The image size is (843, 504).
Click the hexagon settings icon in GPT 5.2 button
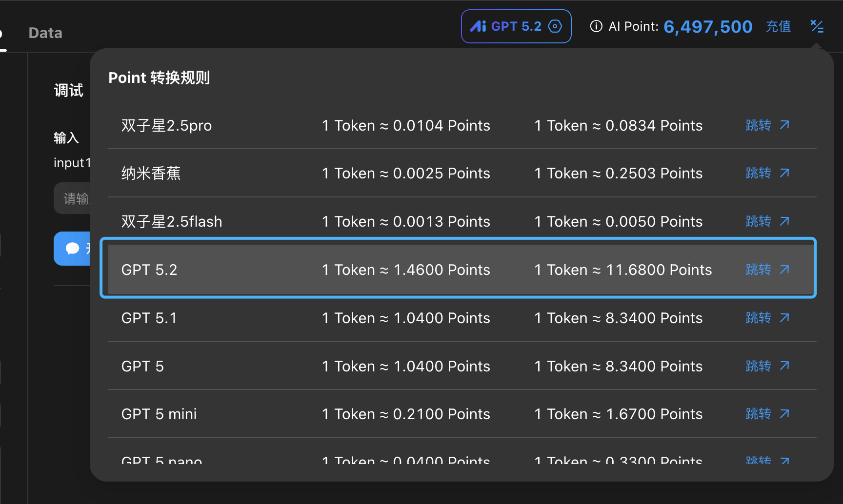tap(555, 26)
